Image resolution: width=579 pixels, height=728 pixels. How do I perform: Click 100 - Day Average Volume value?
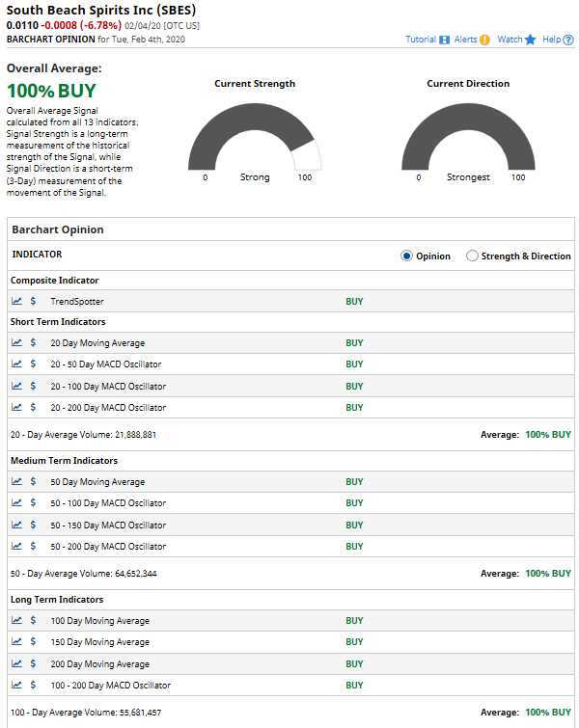point(140,713)
